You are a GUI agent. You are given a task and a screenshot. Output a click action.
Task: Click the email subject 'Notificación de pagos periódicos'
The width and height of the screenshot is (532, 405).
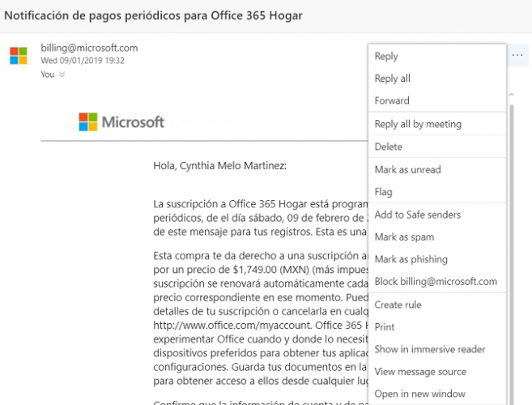click(153, 15)
